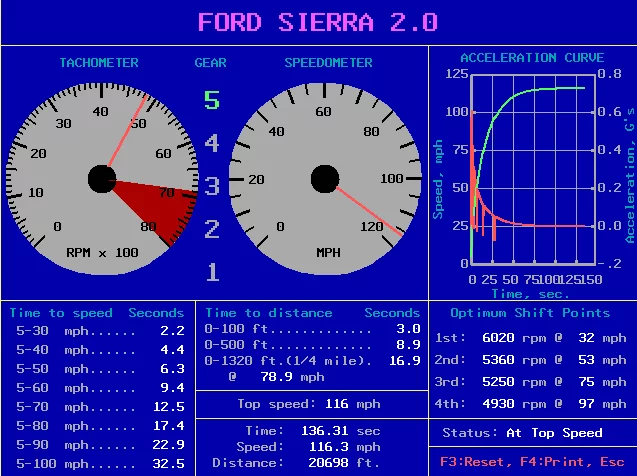
Task: Click gear indicator 4
Action: [x=212, y=143]
